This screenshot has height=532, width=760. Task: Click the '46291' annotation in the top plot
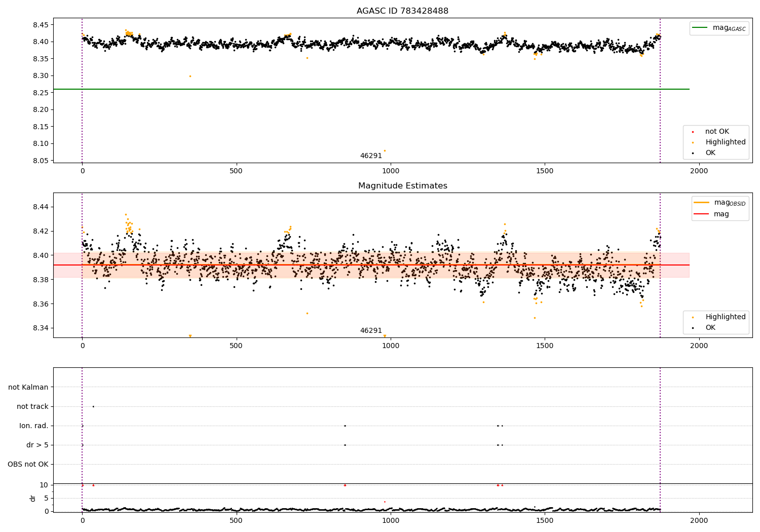(x=371, y=156)
